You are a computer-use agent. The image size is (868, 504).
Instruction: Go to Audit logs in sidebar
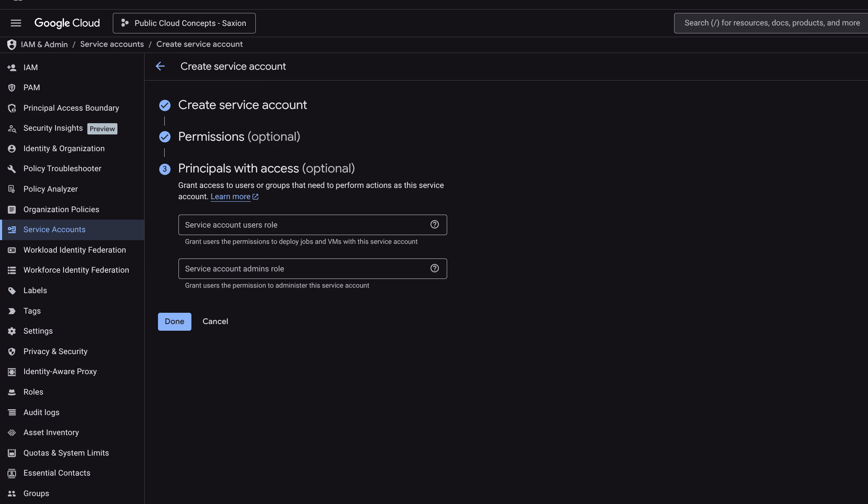tap(41, 413)
